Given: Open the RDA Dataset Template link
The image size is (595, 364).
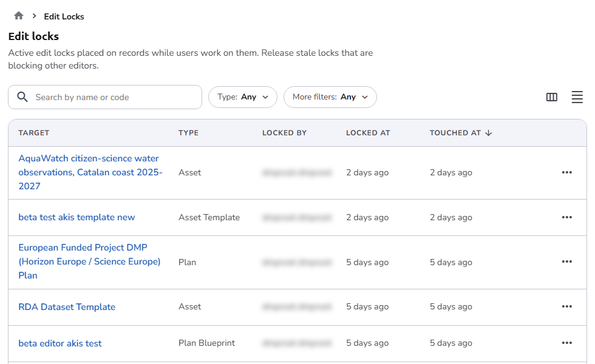Looking at the screenshot, I should [67, 307].
